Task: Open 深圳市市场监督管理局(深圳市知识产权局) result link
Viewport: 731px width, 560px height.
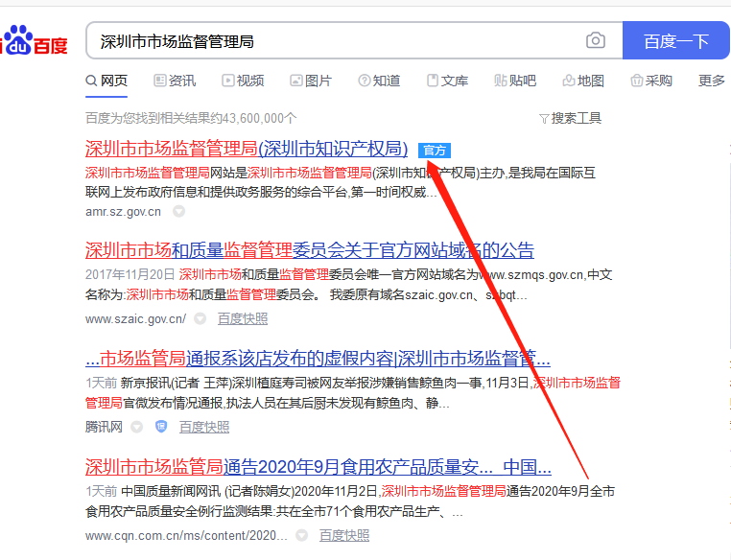Action: pos(247,149)
